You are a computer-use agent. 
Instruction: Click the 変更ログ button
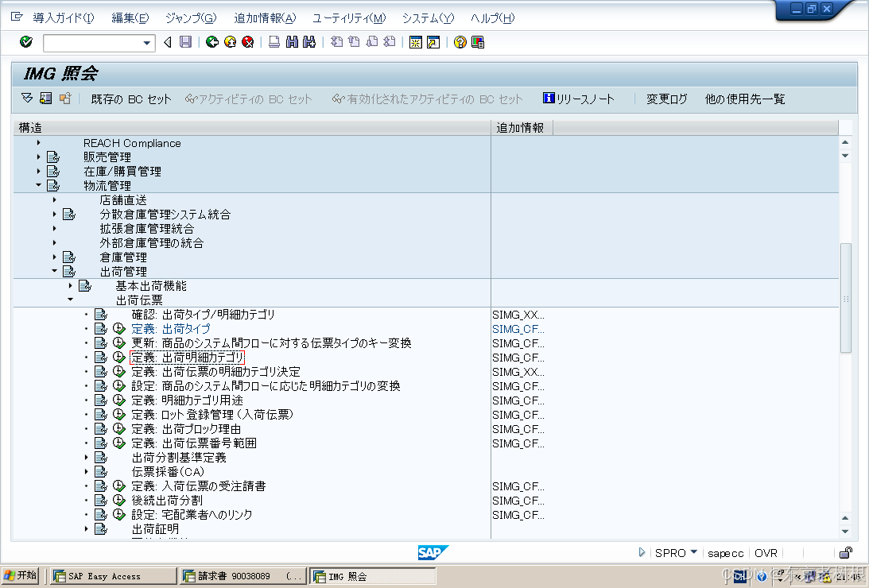coord(667,99)
